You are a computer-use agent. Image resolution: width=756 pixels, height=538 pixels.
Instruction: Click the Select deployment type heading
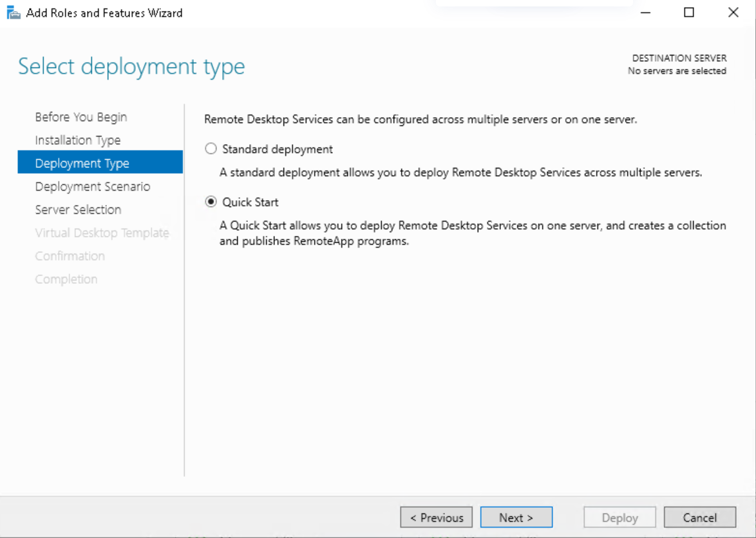(131, 66)
